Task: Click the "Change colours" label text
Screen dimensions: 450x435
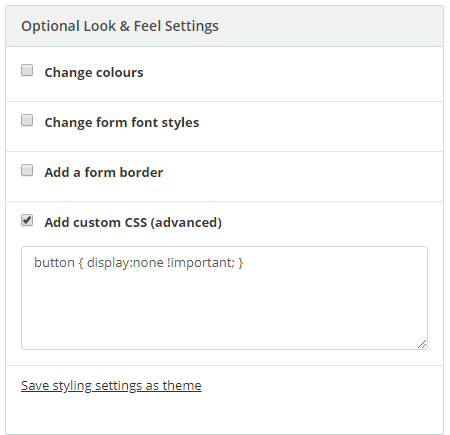Action: coord(94,73)
